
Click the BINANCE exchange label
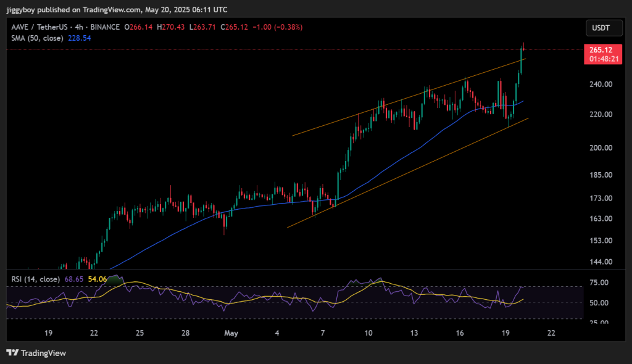click(108, 27)
